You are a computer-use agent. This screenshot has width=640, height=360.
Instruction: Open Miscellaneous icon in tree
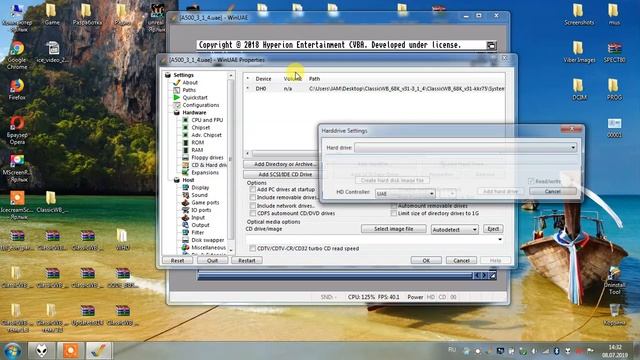pyautogui.click(x=185, y=247)
